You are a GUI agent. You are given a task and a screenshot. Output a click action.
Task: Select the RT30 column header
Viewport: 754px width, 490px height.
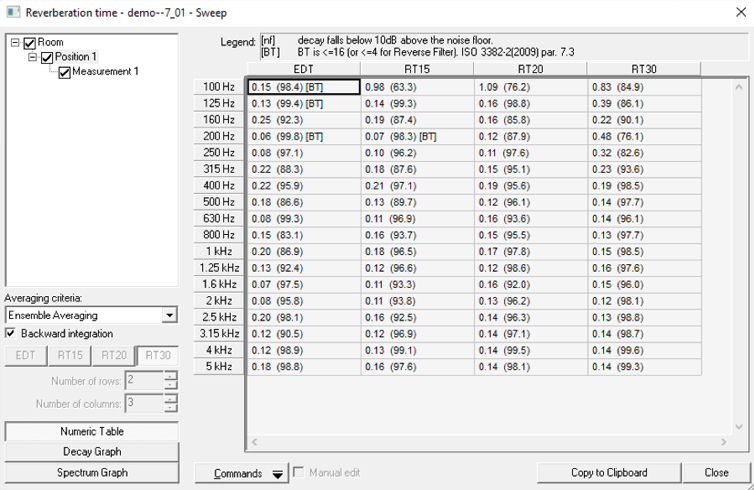[x=645, y=69]
